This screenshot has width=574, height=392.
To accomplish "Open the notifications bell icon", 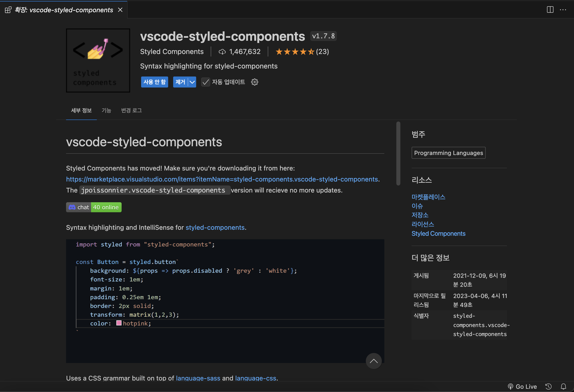I will 563,386.
